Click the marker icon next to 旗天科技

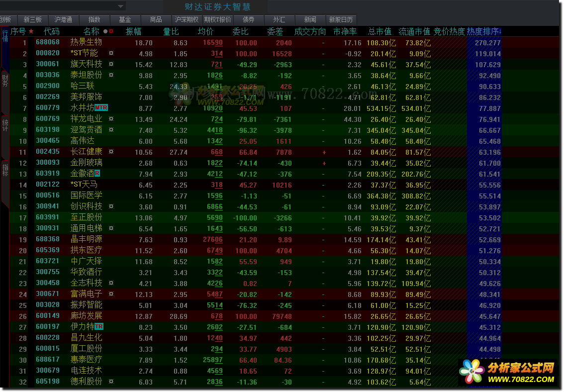(x=111, y=64)
